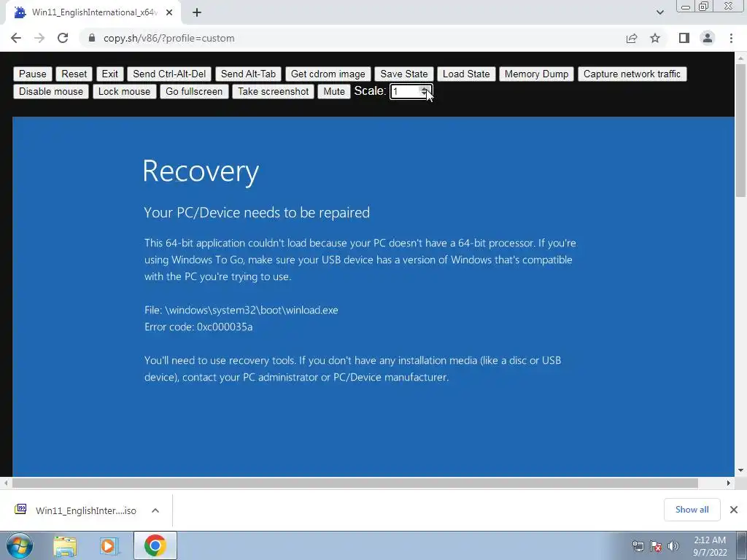Send Alt-Tab to the guest
This screenshot has width=747, height=560.
coord(248,74)
